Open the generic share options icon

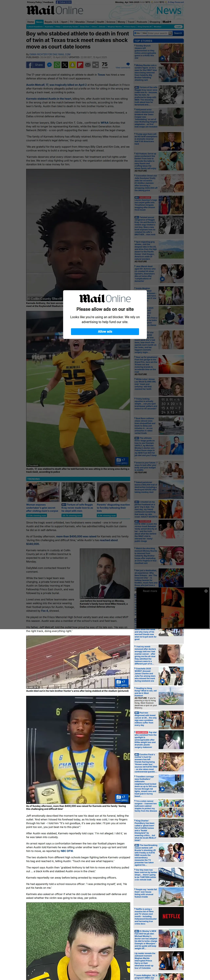click(x=95, y=65)
